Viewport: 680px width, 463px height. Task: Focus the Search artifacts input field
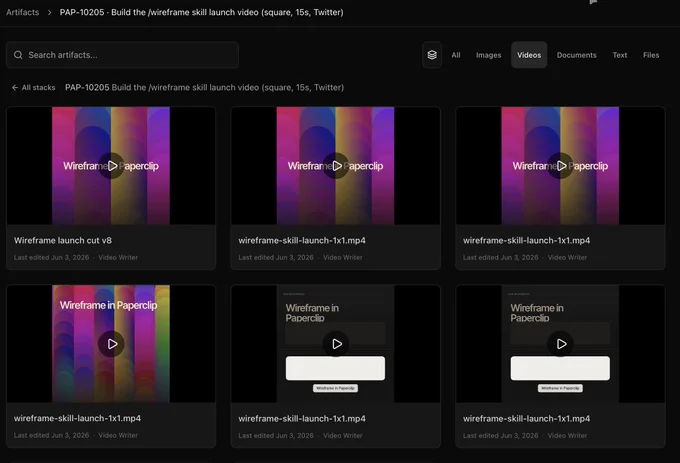(122, 55)
